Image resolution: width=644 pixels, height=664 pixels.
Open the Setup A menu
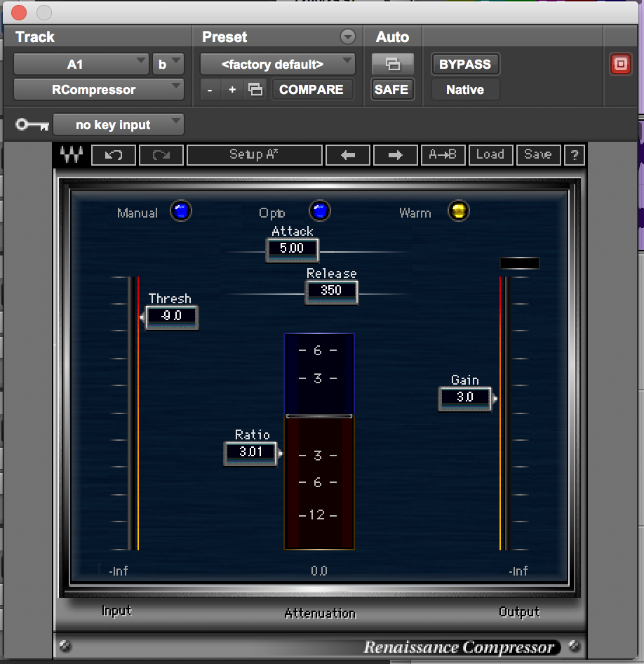(254, 155)
